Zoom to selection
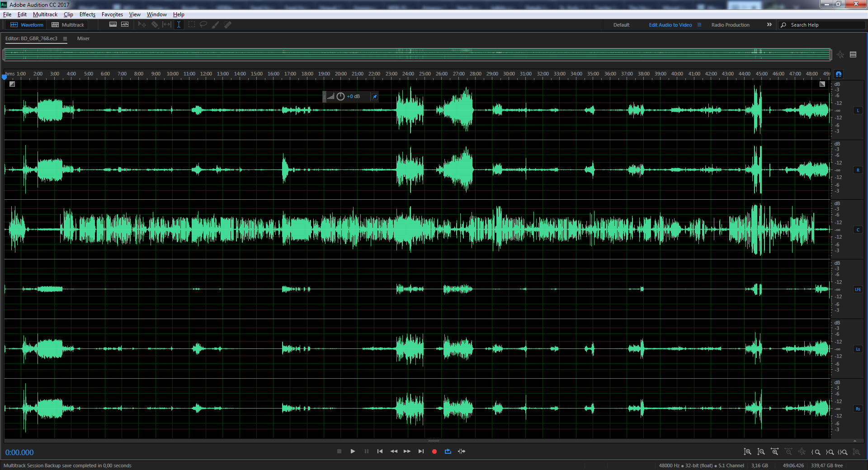The width and height of the screenshot is (868, 470). (x=843, y=452)
